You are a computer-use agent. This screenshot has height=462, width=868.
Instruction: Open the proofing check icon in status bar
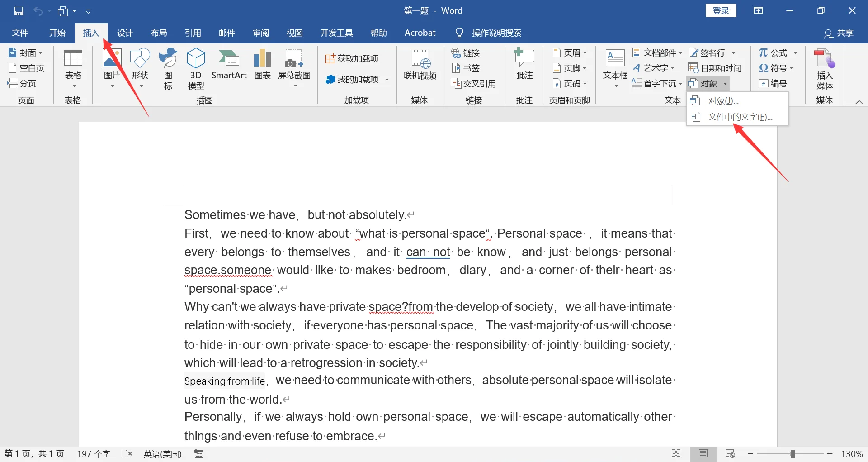point(127,454)
